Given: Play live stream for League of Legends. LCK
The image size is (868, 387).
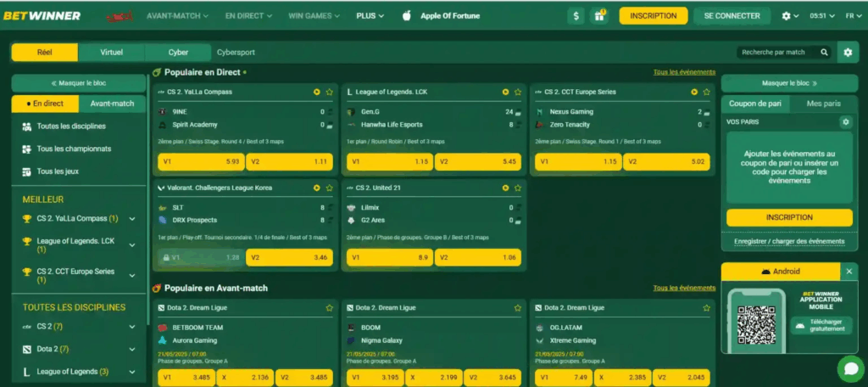Looking at the screenshot, I should coord(505,92).
